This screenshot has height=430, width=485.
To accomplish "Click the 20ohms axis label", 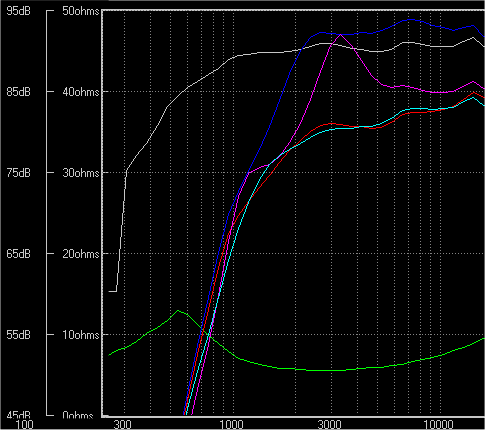I will coord(81,254).
